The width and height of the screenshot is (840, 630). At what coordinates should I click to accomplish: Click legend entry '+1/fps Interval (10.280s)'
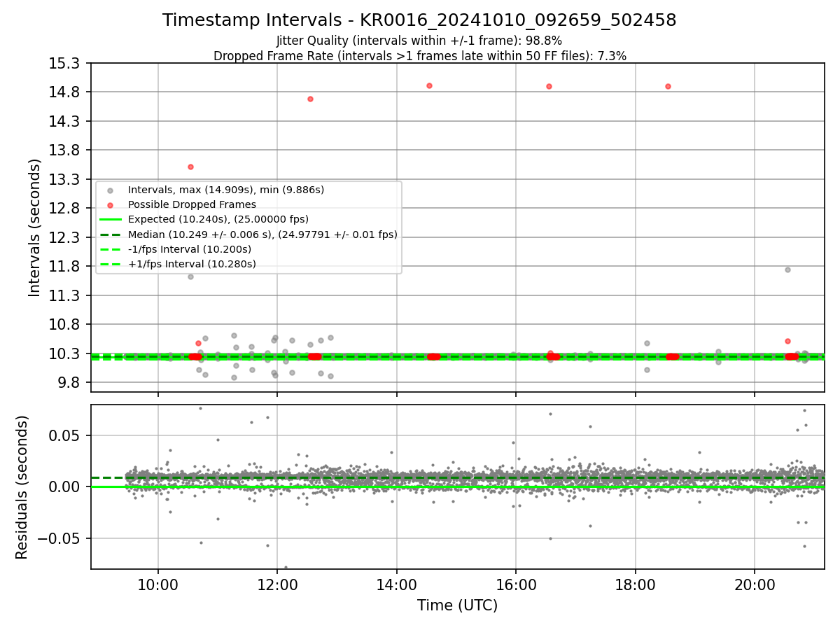point(192,264)
